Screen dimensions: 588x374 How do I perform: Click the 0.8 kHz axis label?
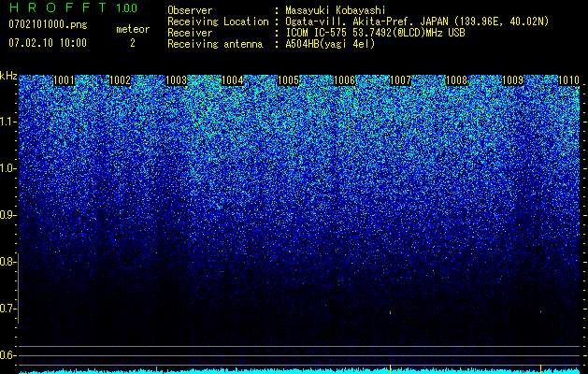[x=7, y=262]
